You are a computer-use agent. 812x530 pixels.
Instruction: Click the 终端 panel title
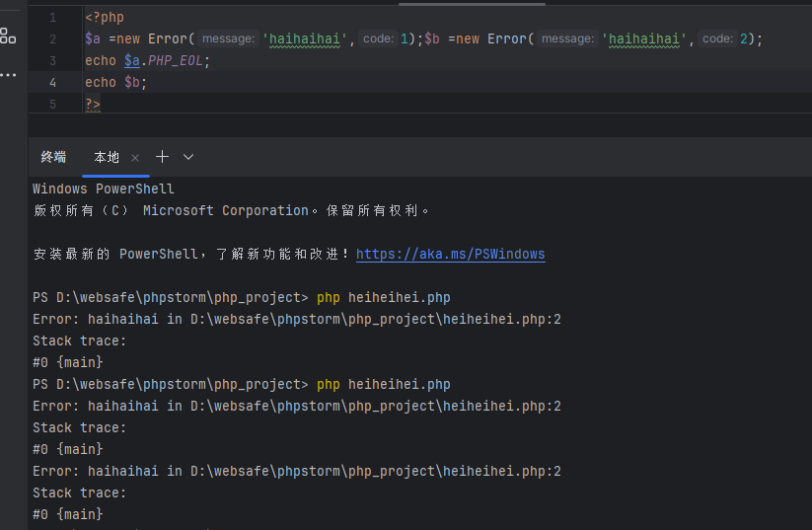[x=53, y=157]
